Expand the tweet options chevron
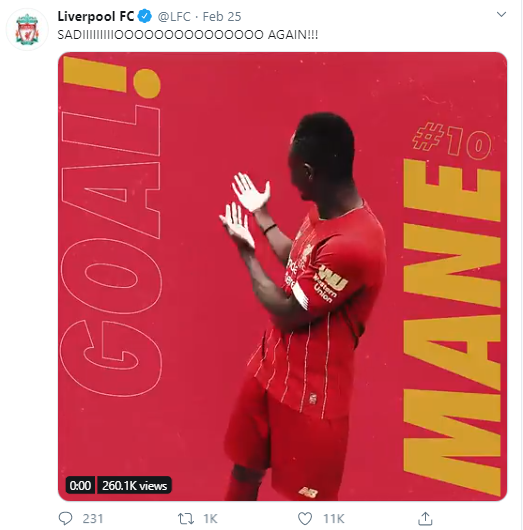Viewport: 523px width, 530px height. tap(501, 15)
